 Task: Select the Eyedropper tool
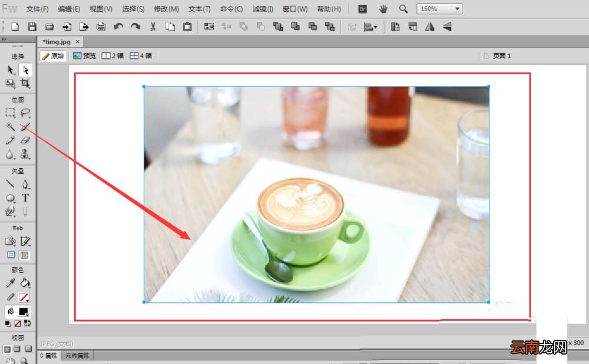tap(11, 283)
